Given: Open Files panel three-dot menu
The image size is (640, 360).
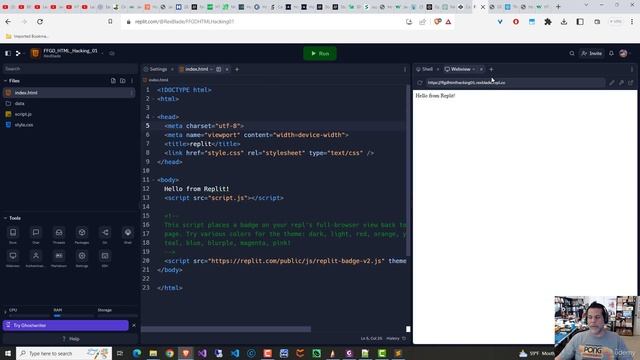Looking at the screenshot, I should click(x=132, y=81).
